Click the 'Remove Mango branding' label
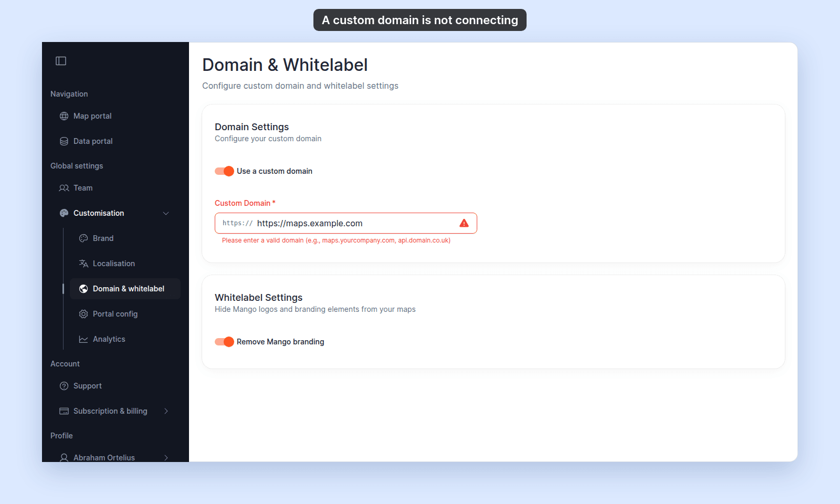Screen dimensions: 840x504 pos(280,342)
